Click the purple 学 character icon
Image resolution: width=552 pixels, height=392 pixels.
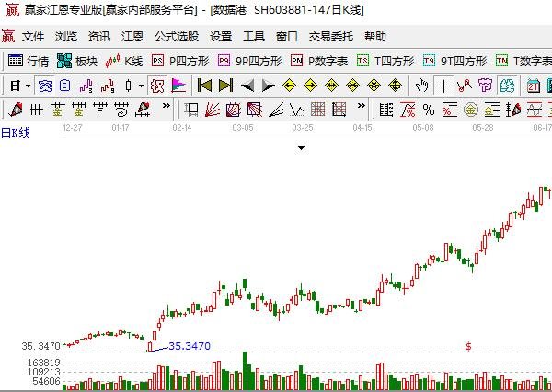click(485, 86)
